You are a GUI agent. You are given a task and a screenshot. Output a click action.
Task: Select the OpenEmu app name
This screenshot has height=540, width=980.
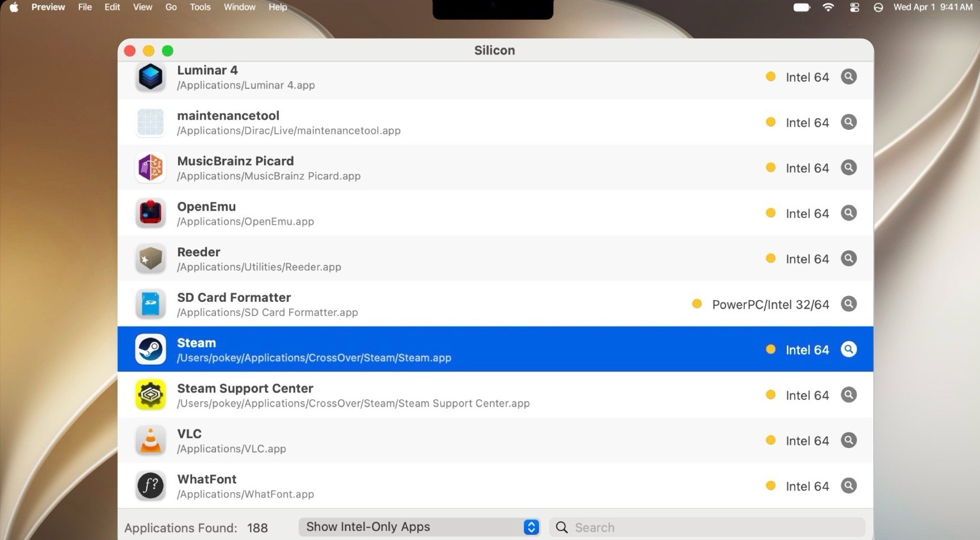click(206, 206)
